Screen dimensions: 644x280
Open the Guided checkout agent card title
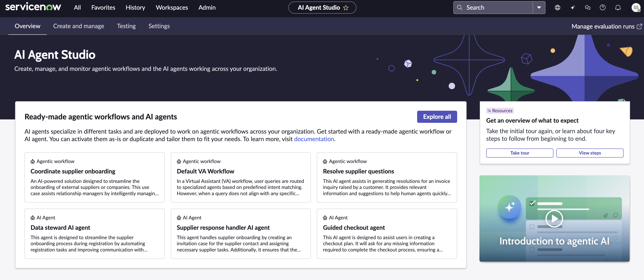coord(354,227)
